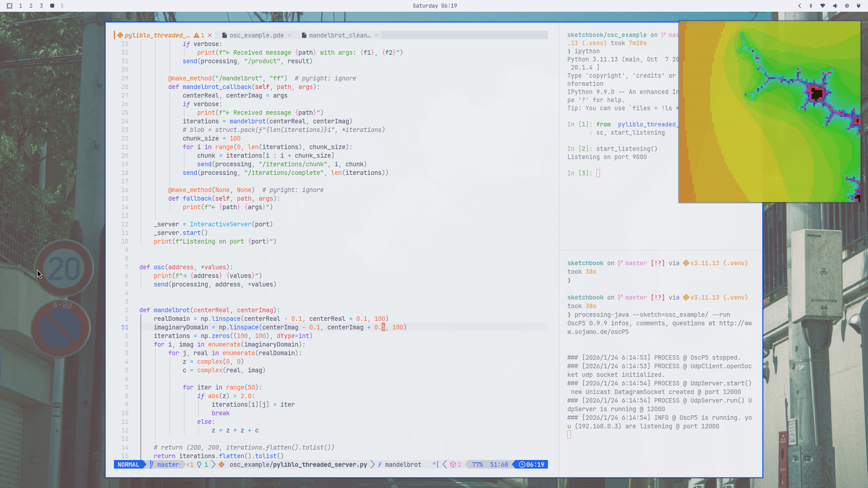
Task: Click the 77% scroll progress segment
Action: click(477, 465)
